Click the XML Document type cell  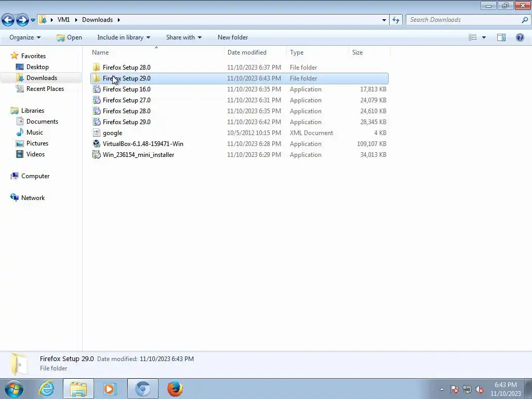[x=312, y=133]
